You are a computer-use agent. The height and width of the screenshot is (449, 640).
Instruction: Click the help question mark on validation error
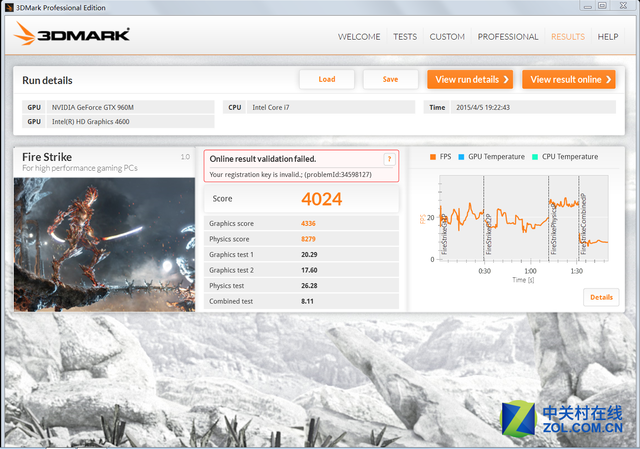point(389,159)
